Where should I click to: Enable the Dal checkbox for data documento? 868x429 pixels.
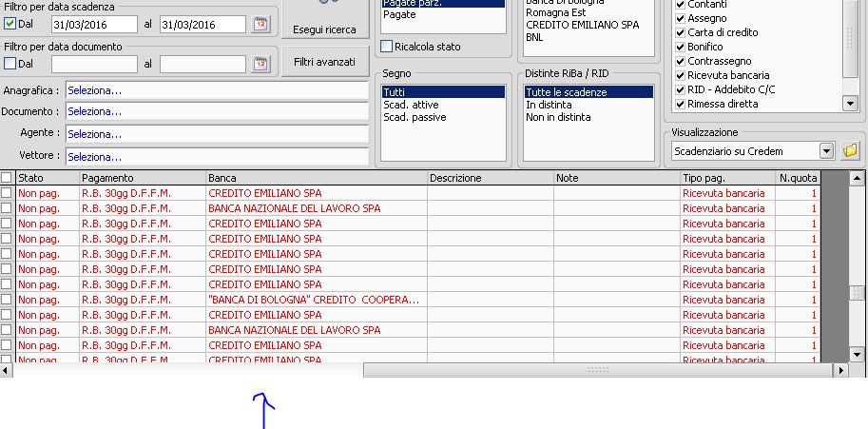(10, 64)
